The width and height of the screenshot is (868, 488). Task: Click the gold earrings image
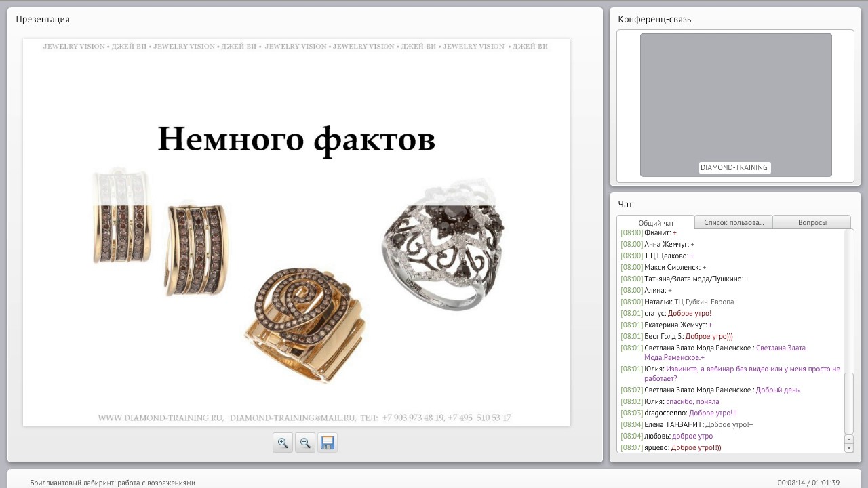[161, 230]
